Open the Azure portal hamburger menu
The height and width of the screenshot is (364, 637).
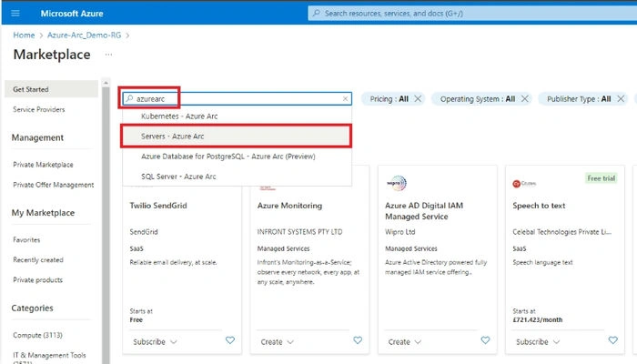[x=15, y=14]
